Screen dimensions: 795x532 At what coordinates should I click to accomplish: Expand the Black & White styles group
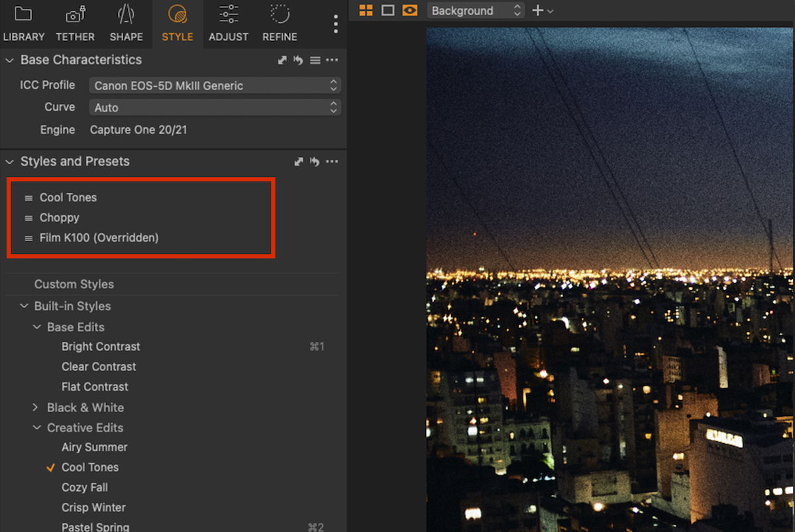pos(36,407)
